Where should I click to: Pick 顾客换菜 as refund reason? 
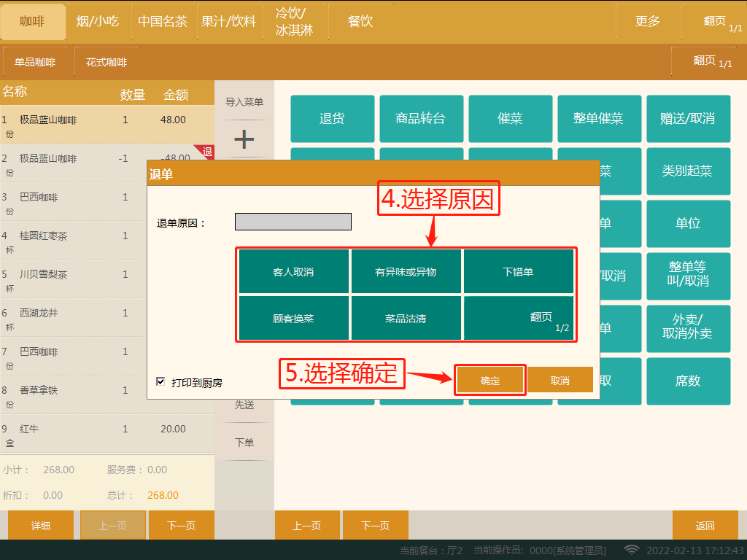293,318
